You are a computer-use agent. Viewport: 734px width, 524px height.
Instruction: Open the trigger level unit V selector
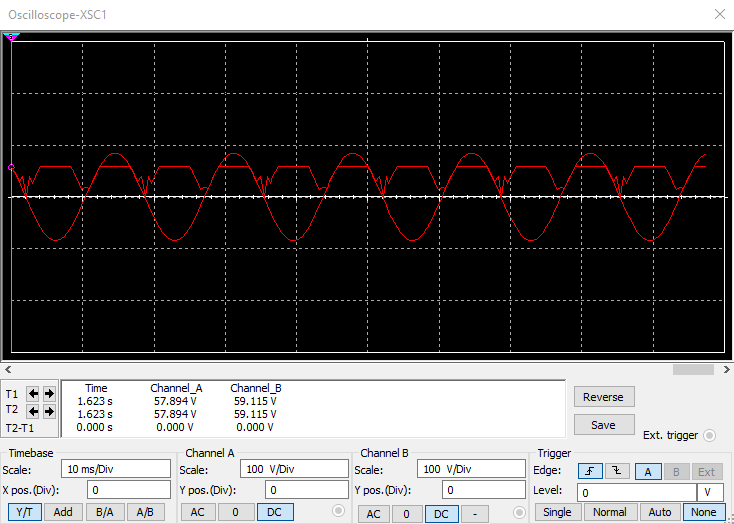[710, 493]
